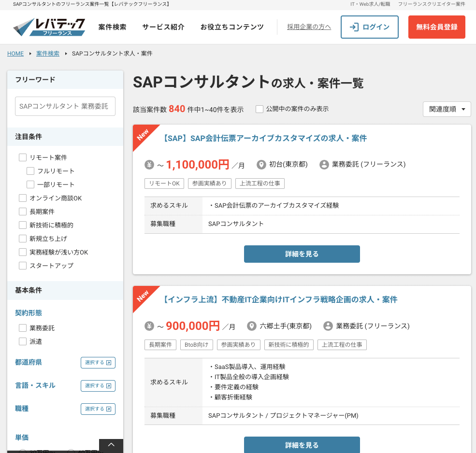Screen dimensions: 476x453
Task: Click the New ribbon on the SAP会計伝票 card
Action: (x=142, y=134)
